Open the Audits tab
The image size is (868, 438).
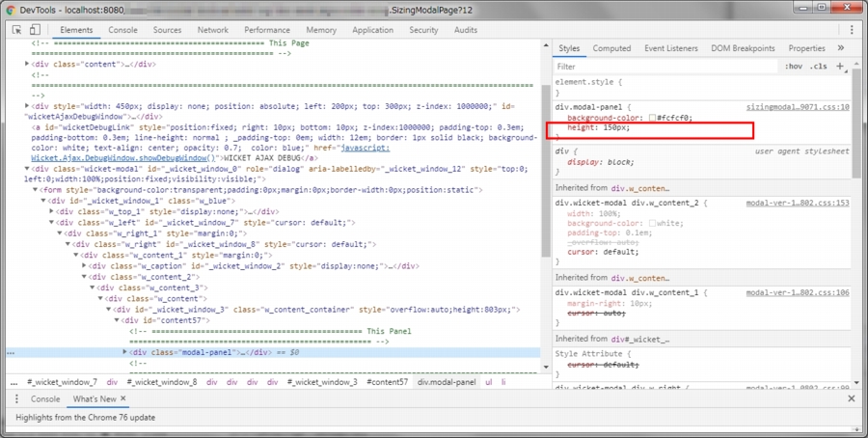coord(466,30)
